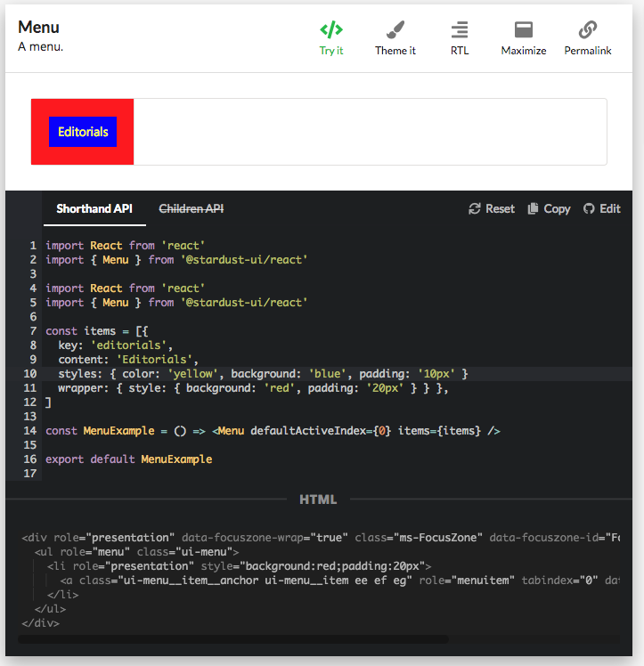The height and width of the screenshot is (666, 644).
Task: Click the red menu item wrapper padding
Action: click(83, 106)
